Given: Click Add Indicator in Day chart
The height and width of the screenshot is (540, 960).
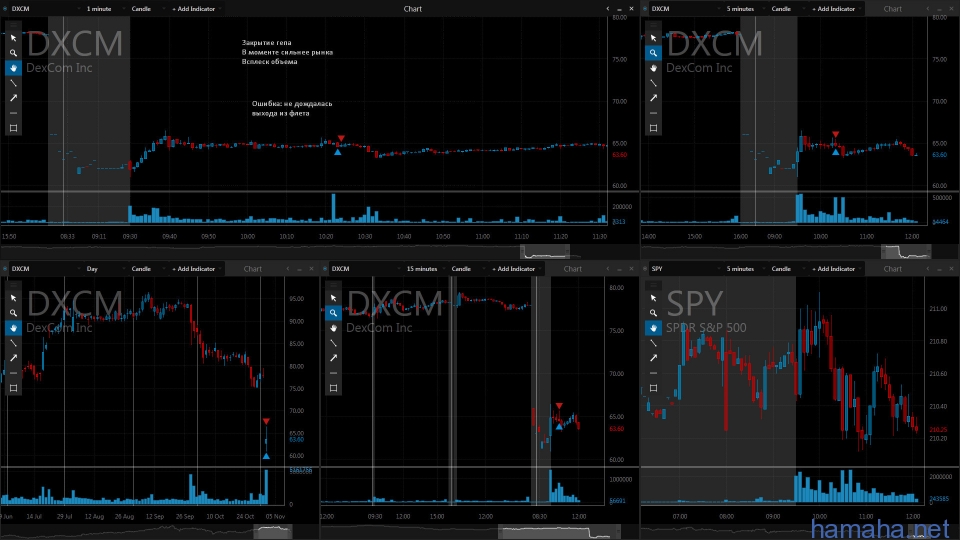Looking at the screenshot, I should [x=195, y=269].
